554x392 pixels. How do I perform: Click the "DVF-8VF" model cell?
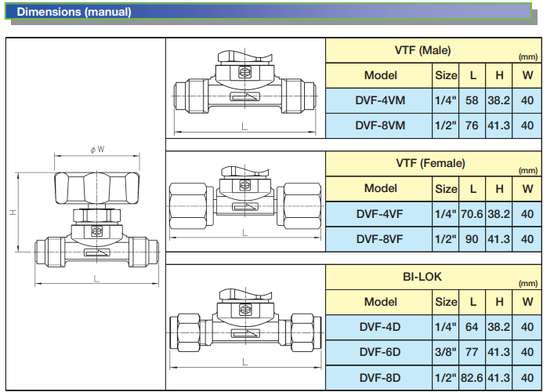click(x=379, y=239)
